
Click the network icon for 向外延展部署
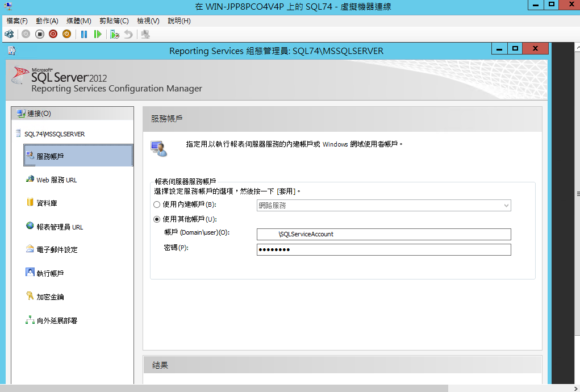30,319
